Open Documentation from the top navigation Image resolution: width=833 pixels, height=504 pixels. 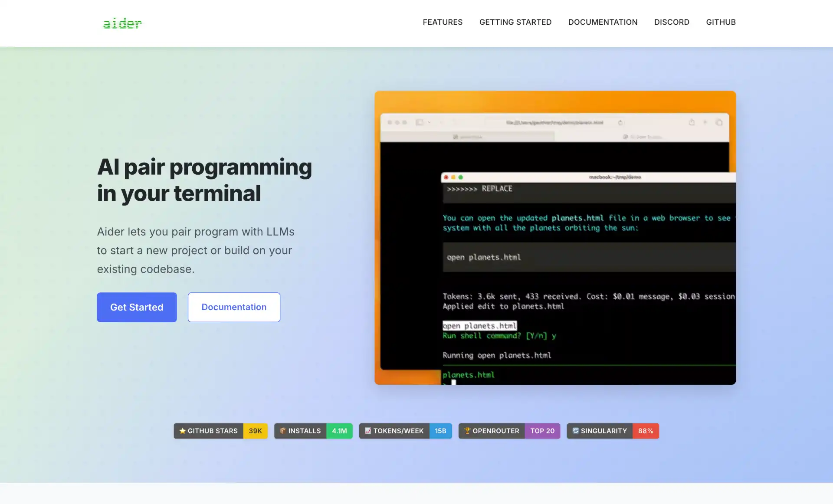point(603,22)
